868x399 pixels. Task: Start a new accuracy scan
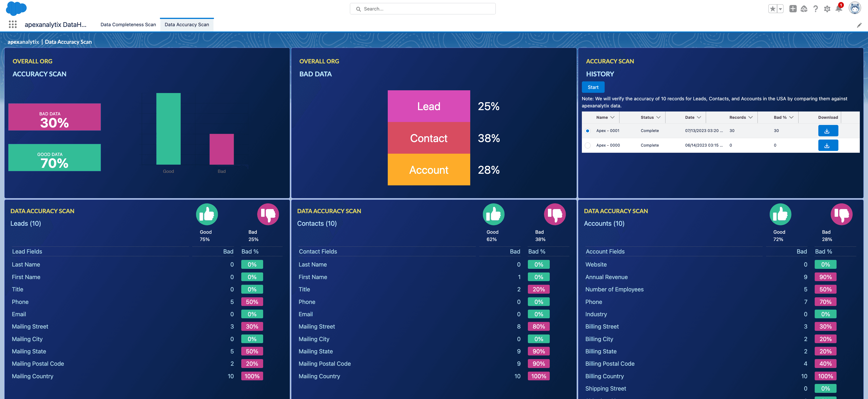click(593, 87)
